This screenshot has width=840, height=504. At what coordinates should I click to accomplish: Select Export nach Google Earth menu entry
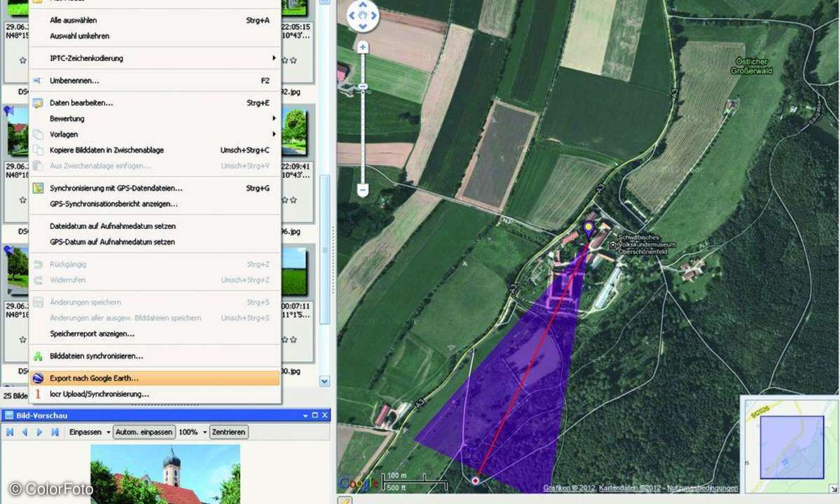155,378
